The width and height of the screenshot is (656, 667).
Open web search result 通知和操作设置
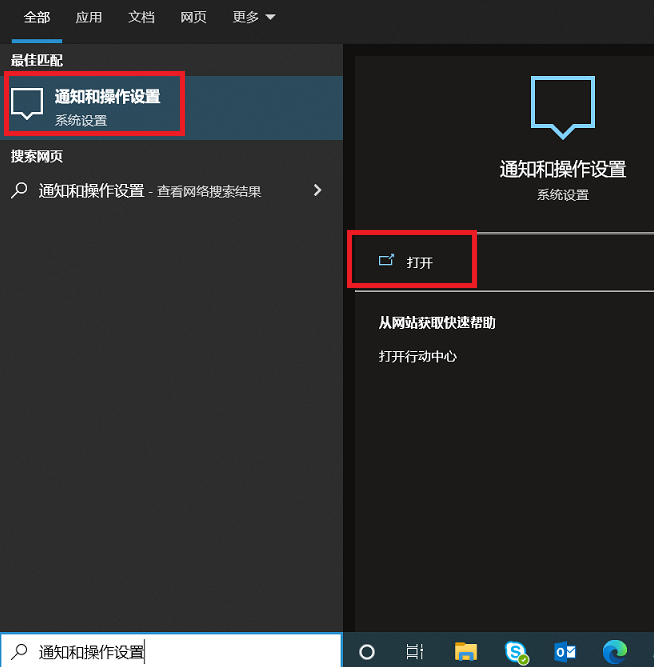[172, 191]
